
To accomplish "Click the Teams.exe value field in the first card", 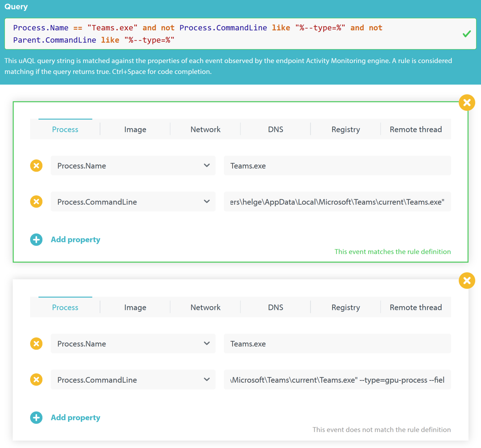I will pos(337,166).
